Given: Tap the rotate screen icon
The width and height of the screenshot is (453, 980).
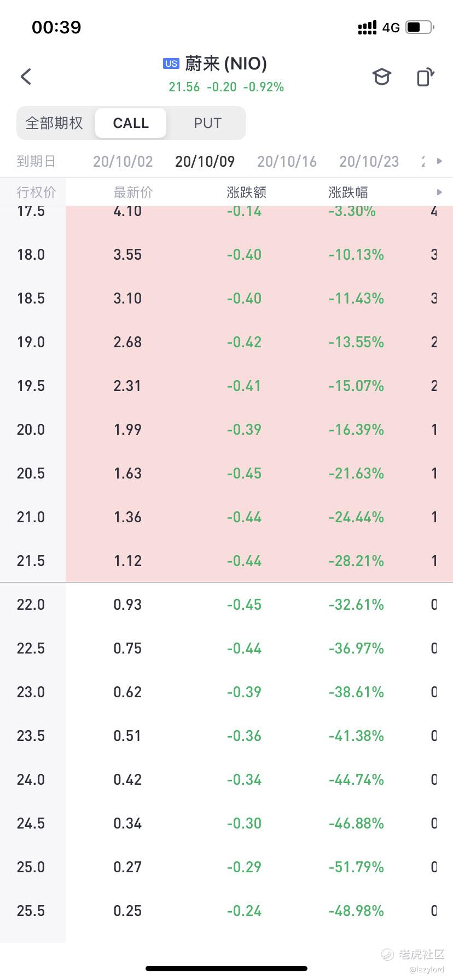Looking at the screenshot, I should (x=425, y=77).
